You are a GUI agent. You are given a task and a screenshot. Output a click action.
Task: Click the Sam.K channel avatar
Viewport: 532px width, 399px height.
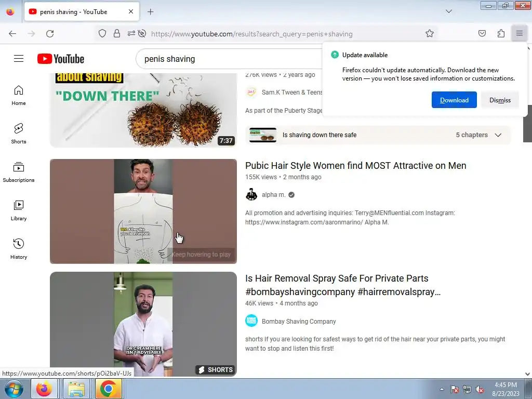point(251,92)
